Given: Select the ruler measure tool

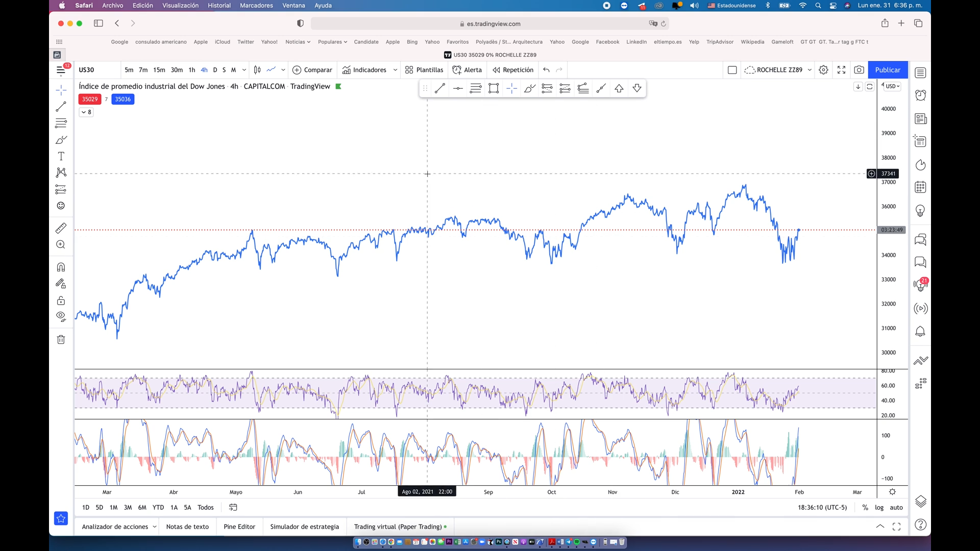Looking at the screenshot, I should [61, 228].
